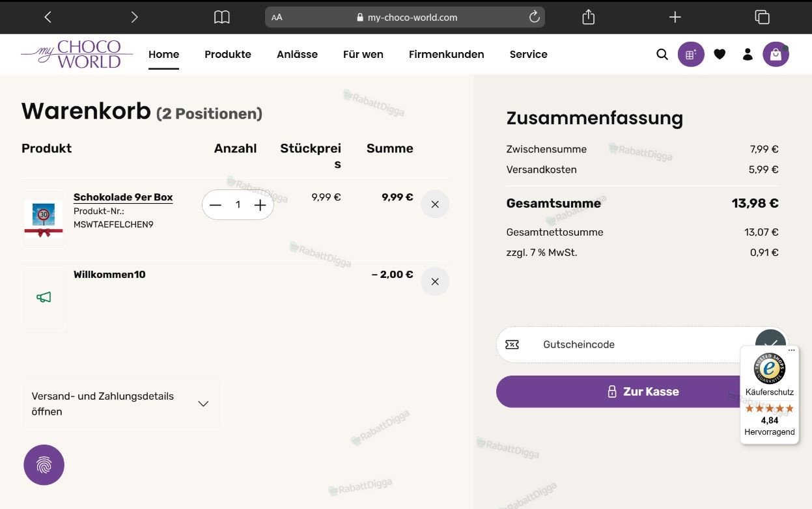Click the Stückpreis value 9,99 €
812x509 pixels.
326,197
